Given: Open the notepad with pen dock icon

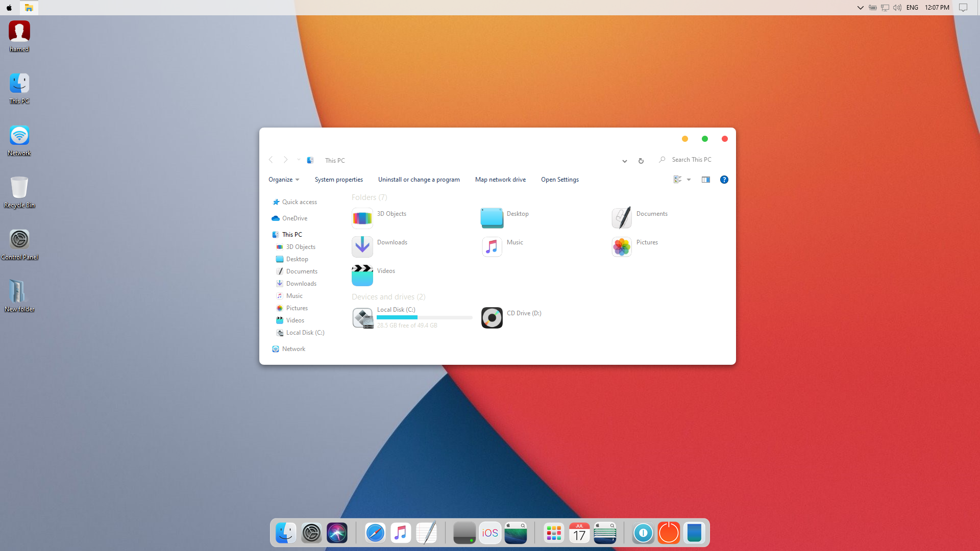Looking at the screenshot, I should pos(426,533).
